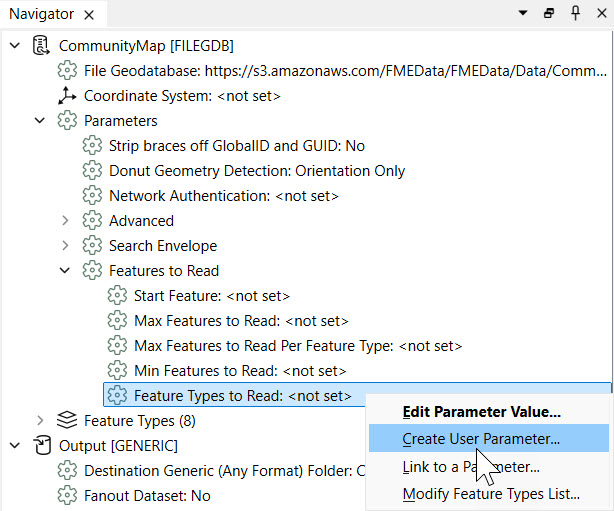This screenshot has width=614, height=511.
Task: Expand the Search Envelope group
Action: [x=66, y=246]
